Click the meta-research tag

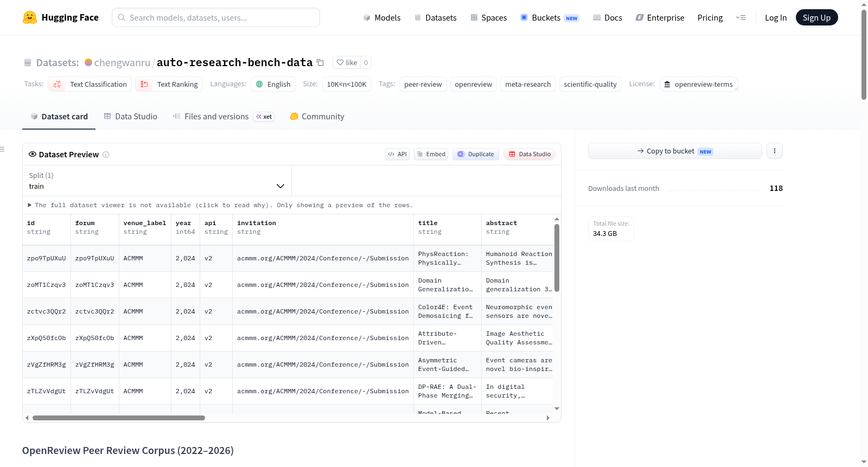pyautogui.click(x=528, y=84)
